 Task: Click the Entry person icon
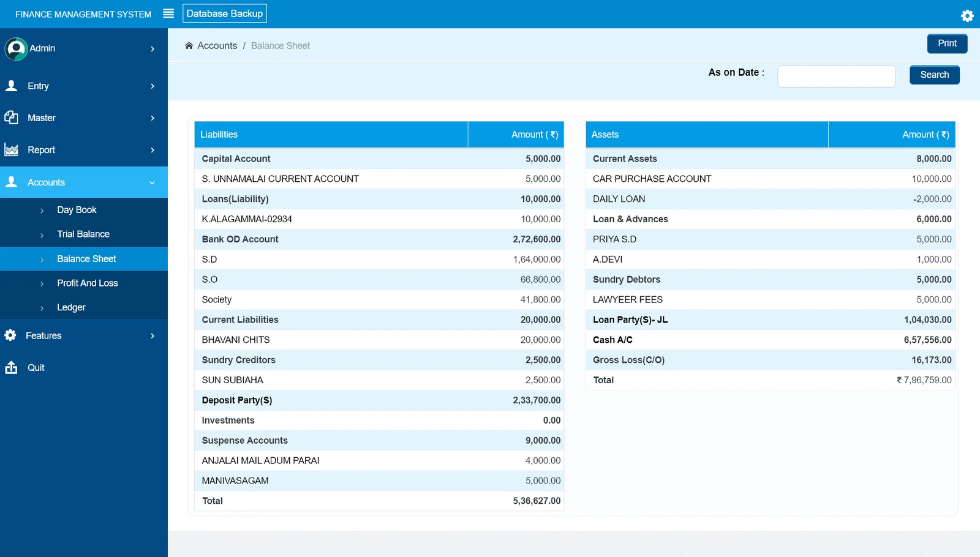pos(11,86)
